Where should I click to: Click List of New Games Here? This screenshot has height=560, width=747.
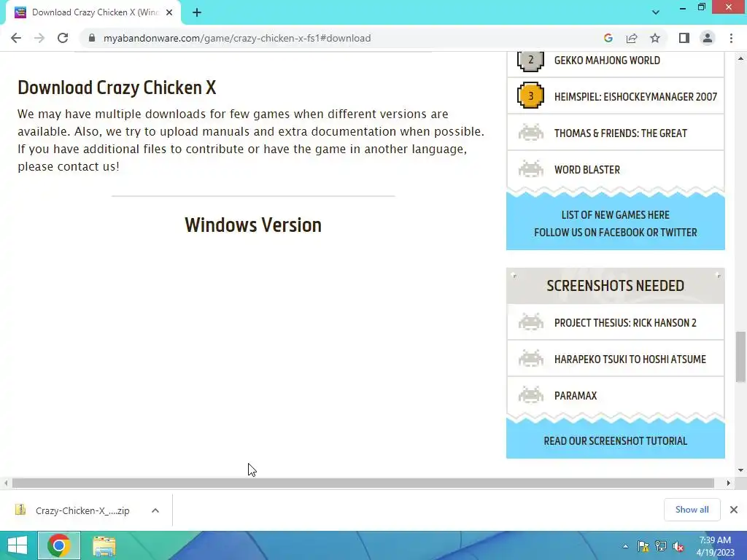pyautogui.click(x=615, y=215)
